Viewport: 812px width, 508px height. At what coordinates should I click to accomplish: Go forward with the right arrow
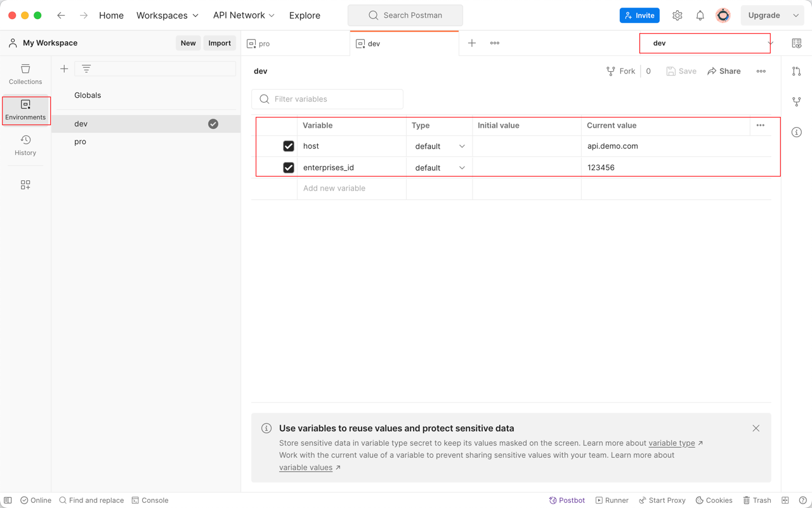tap(84, 15)
